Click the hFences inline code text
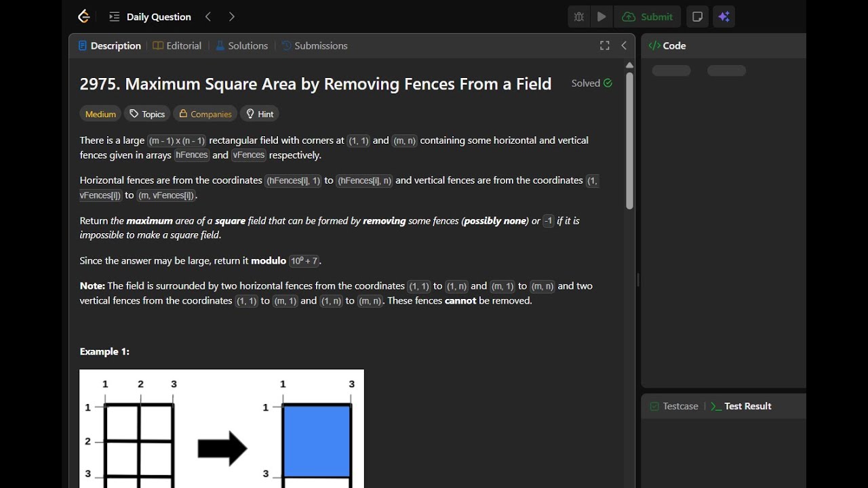868x488 pixels. pyautogui.click(x=192, y=155)
